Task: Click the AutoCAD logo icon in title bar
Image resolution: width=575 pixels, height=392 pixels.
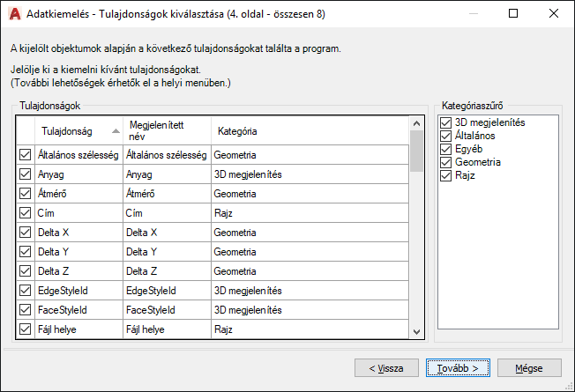Action: 13,13
